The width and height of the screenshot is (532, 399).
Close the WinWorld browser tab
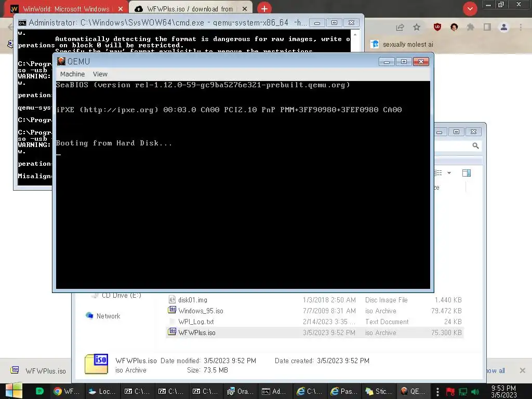[x=121, y=9]
